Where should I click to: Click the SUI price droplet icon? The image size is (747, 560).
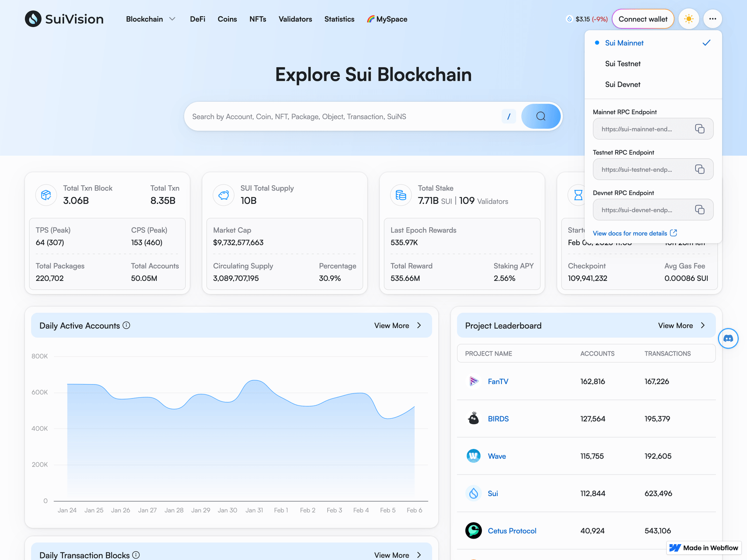pyautogui.click(x=570, y=19)
